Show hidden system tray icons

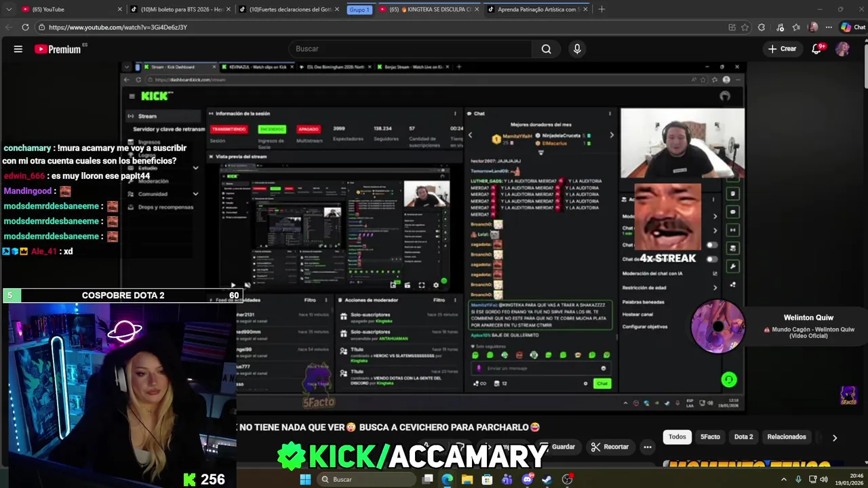pyautogui.click(x=784, y=479)
